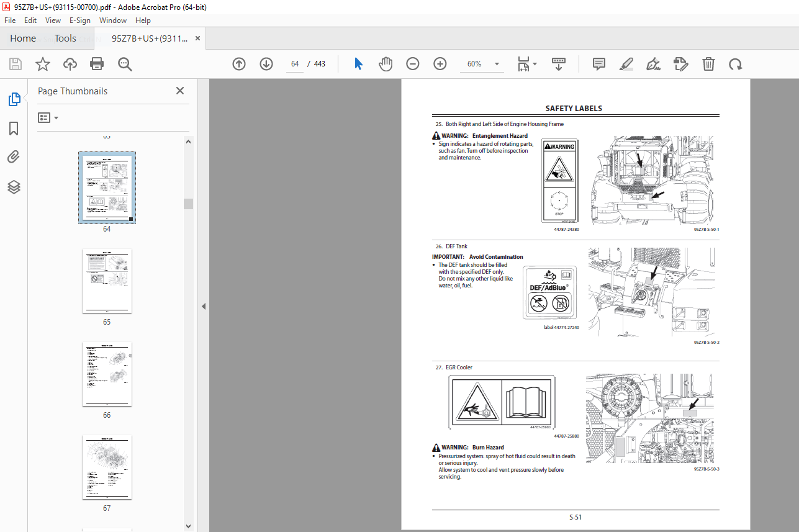The width and height of the screenshot is (799, 532).
Task: Click the edit stamp tool icon
Action: tap(681, 64)
